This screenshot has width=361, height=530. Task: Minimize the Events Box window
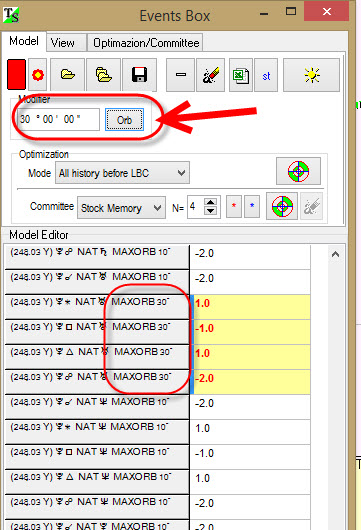264,14
